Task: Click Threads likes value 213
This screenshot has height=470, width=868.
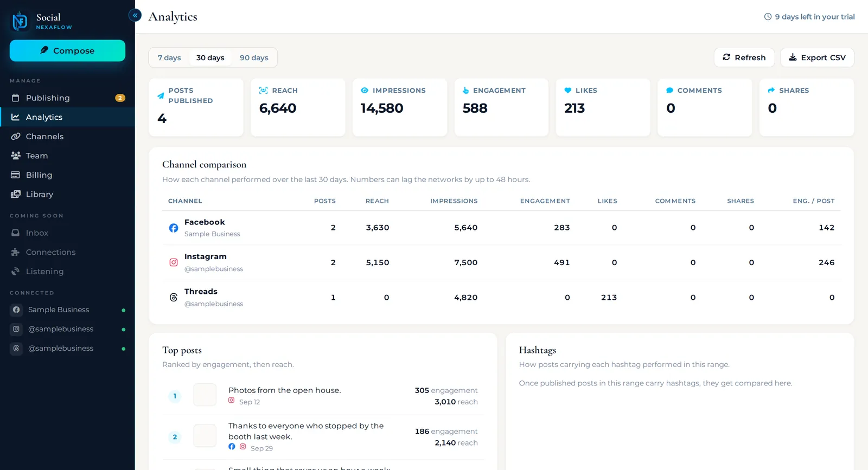Action: coord(609,298)
